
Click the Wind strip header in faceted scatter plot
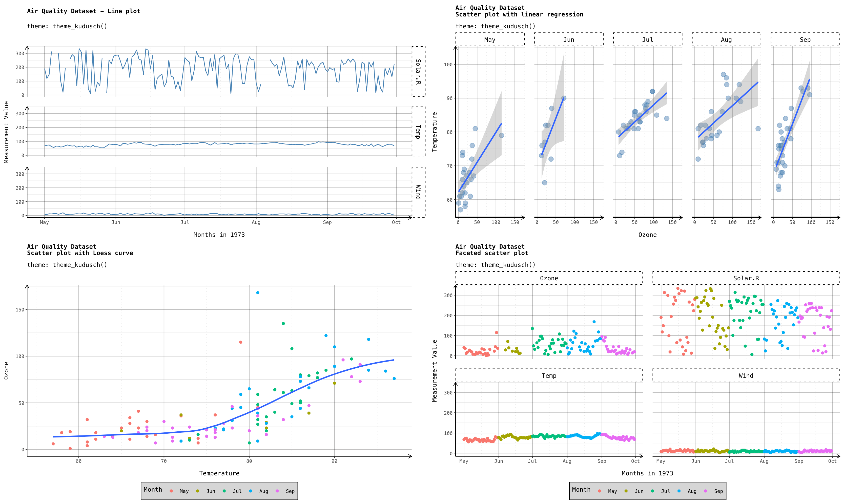(x=746, y=376)
